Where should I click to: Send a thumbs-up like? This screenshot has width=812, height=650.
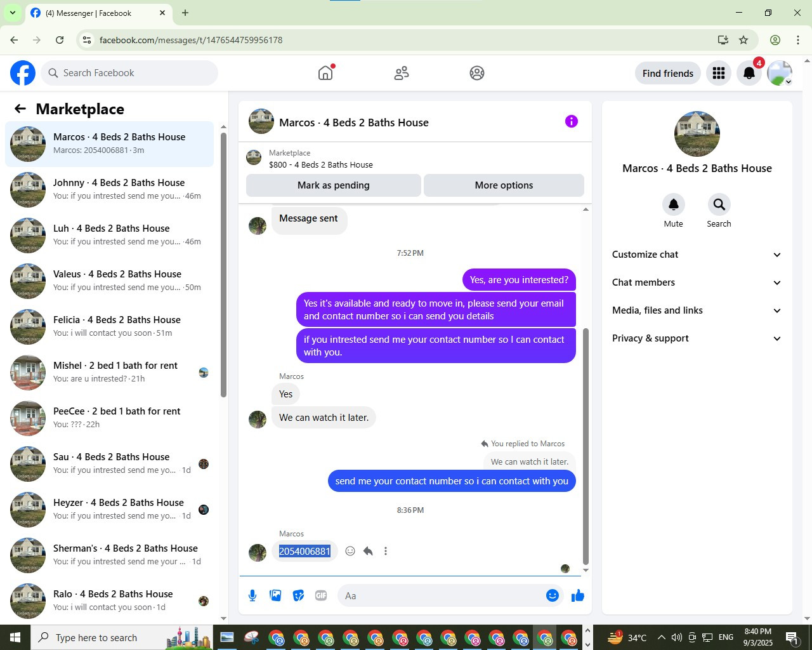577,595
